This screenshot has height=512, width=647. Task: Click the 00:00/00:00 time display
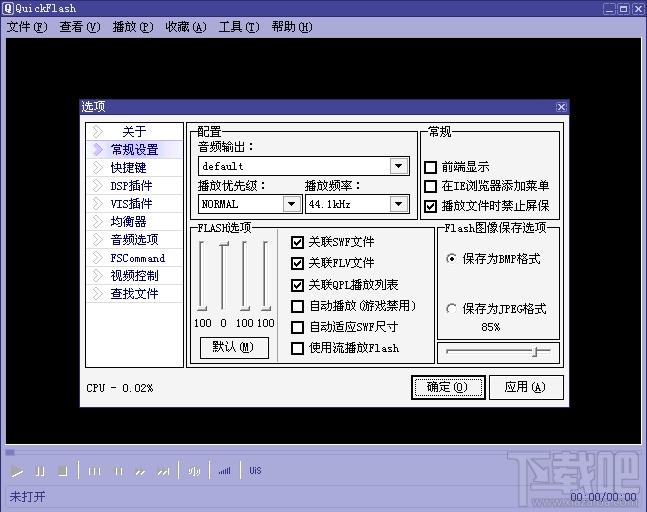point(603,497)
